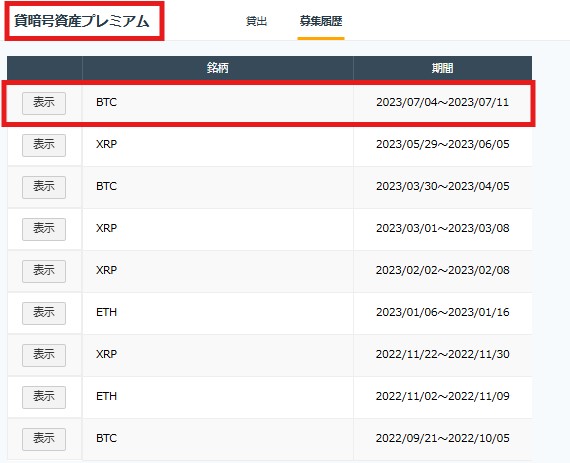Click 表示 button for BTC 2023/07/04 row

pyautogui.click(x=44, y=103)
